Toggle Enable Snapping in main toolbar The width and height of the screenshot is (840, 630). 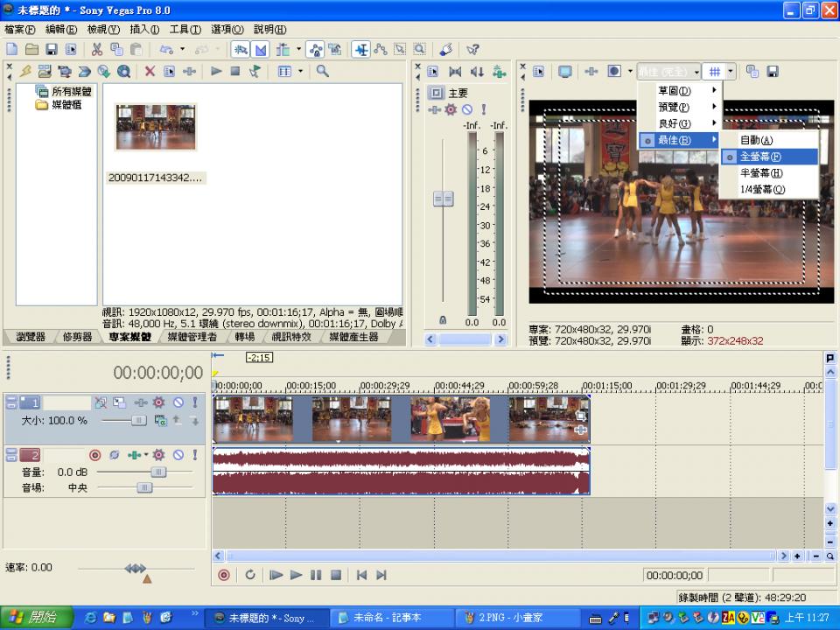[x=240, y=50]
